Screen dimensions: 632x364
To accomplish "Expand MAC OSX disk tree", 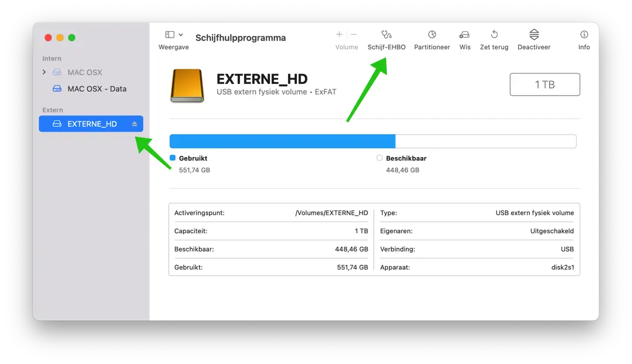I will point(45,72).
